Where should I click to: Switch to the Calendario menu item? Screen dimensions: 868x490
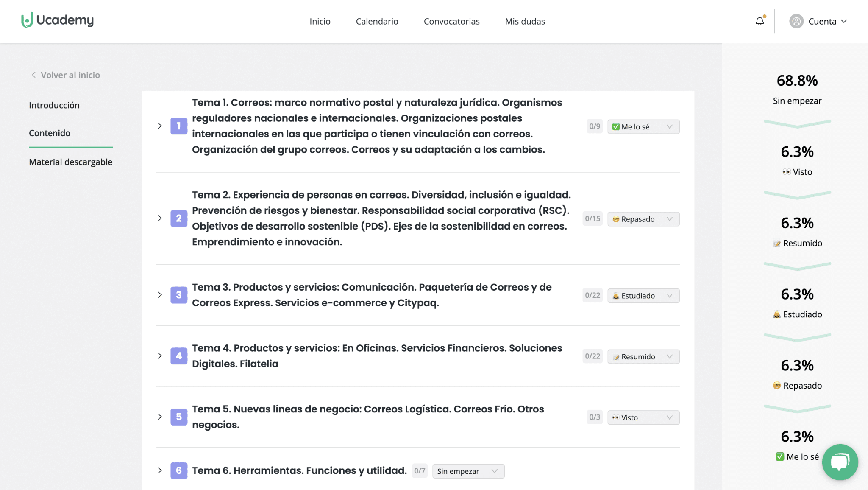coord(377,21)
